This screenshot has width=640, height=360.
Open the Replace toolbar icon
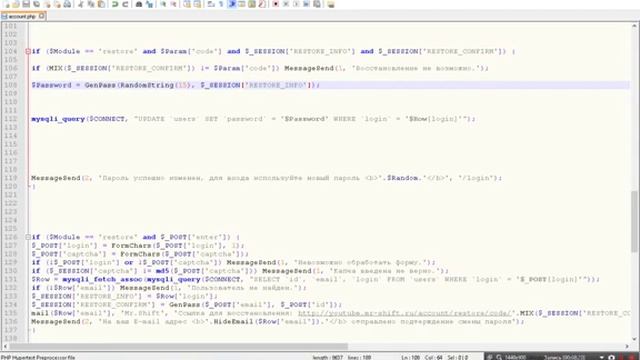click(149, 4)
